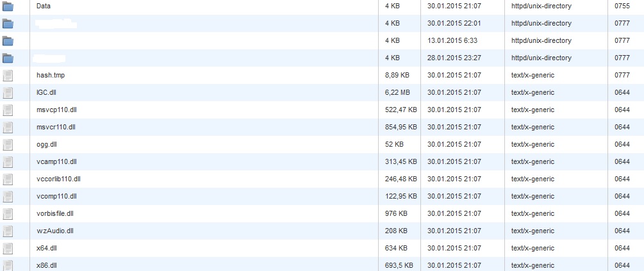Screen dimensions: 644x271
Task: Click the date 28.01.2015 23:27
Action: point(454,58)
